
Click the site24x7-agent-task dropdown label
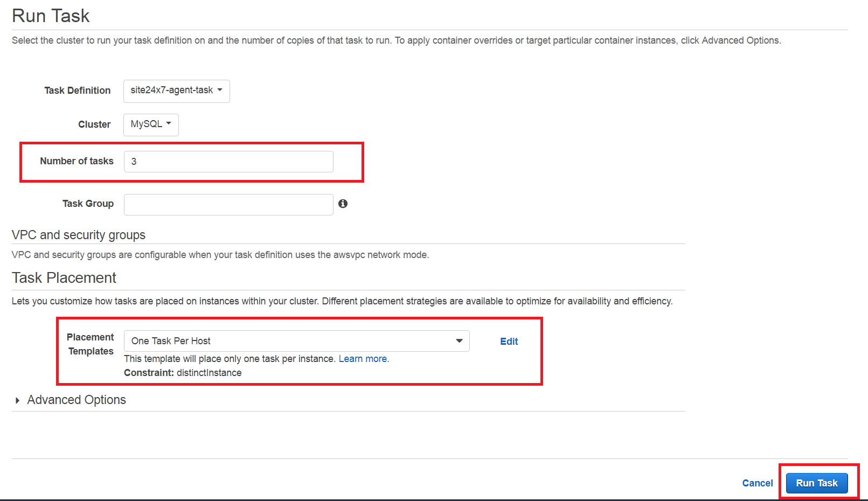point(171,91)
